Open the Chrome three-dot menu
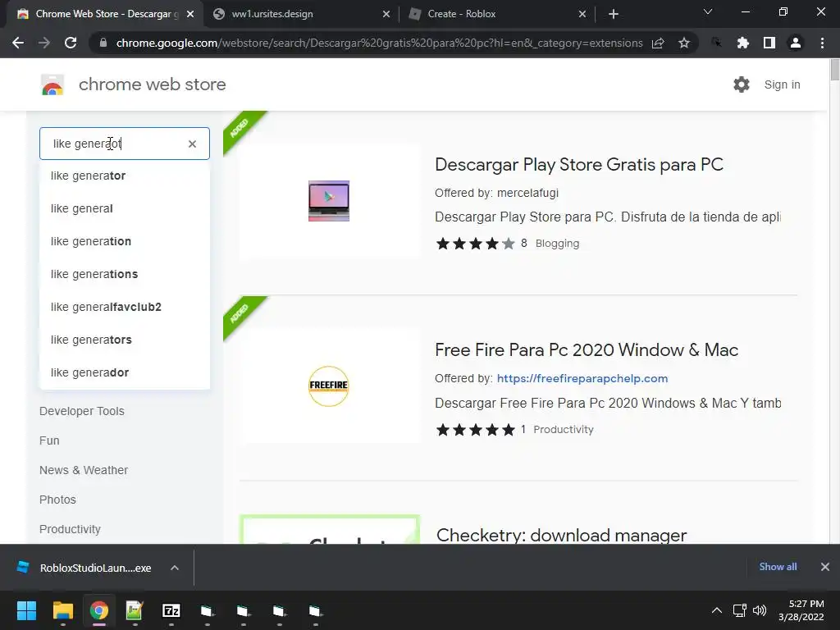This screenshot has height=630, width=840. [x=822, y=43]
